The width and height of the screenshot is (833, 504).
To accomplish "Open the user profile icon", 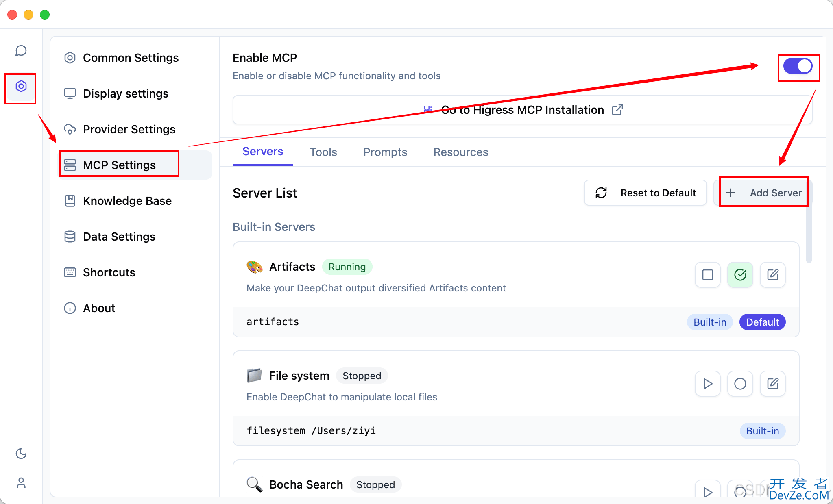I will [21, 483].
